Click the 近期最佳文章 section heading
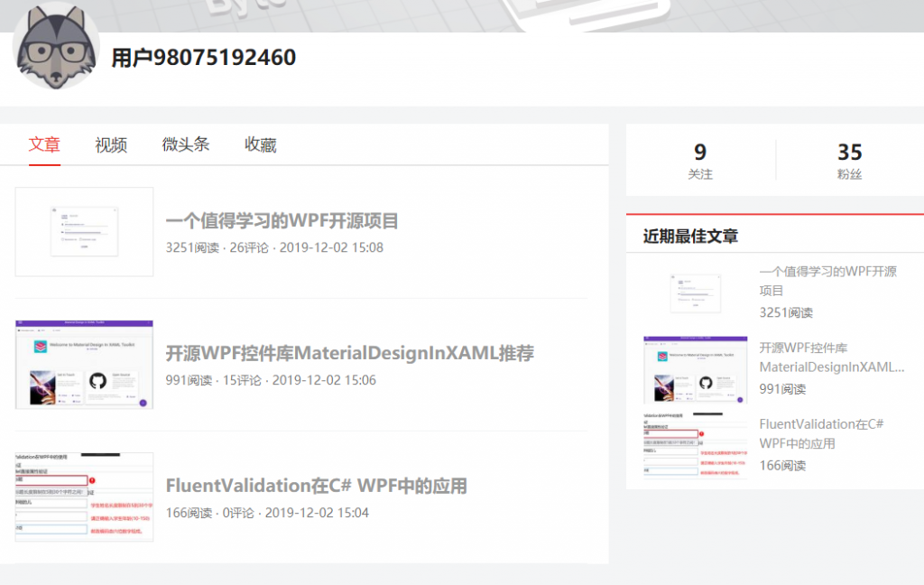924x585 pixels. [x=690, y=237]
